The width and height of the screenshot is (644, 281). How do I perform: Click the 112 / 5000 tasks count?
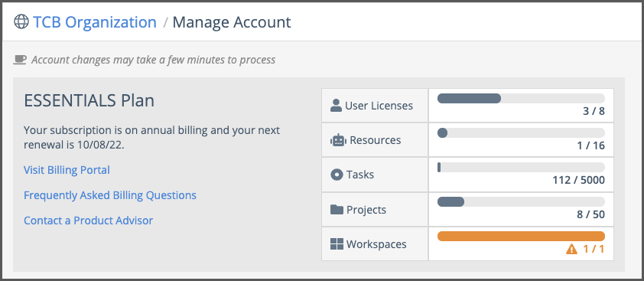click(579, 180)
